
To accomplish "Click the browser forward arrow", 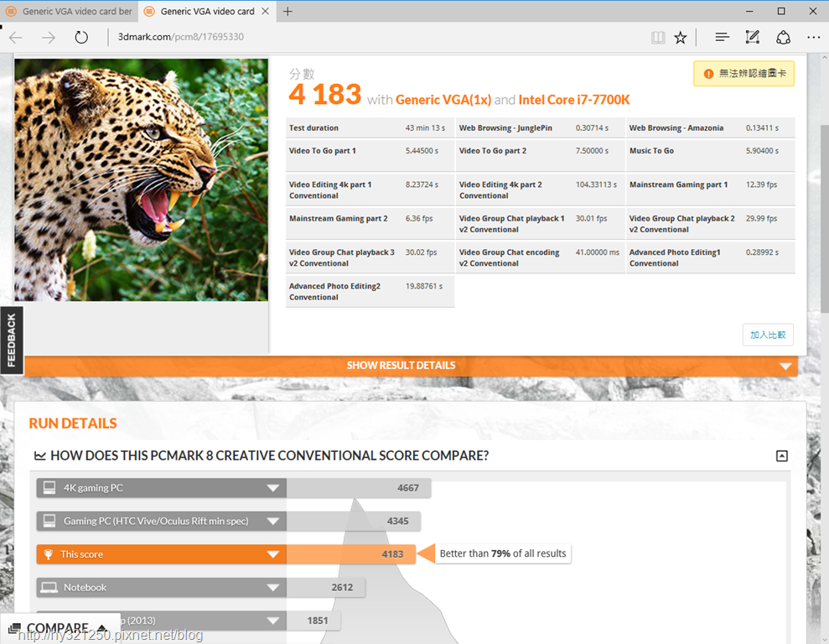I will [x=49, y=38].
